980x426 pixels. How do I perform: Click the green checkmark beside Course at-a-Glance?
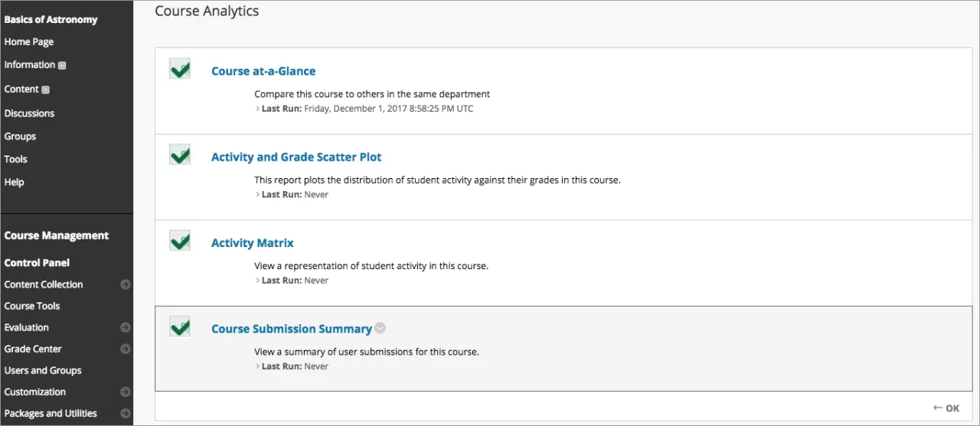pyautogui.click(x=180, y=70)
